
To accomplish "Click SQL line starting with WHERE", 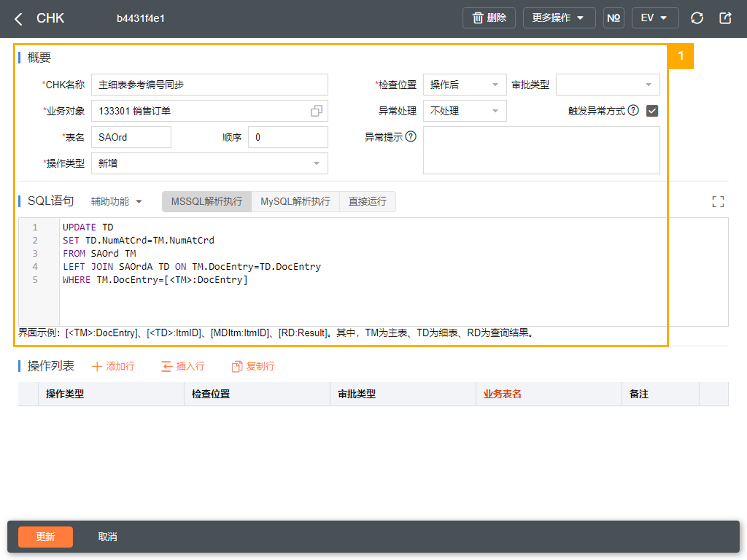I will 155,280.
